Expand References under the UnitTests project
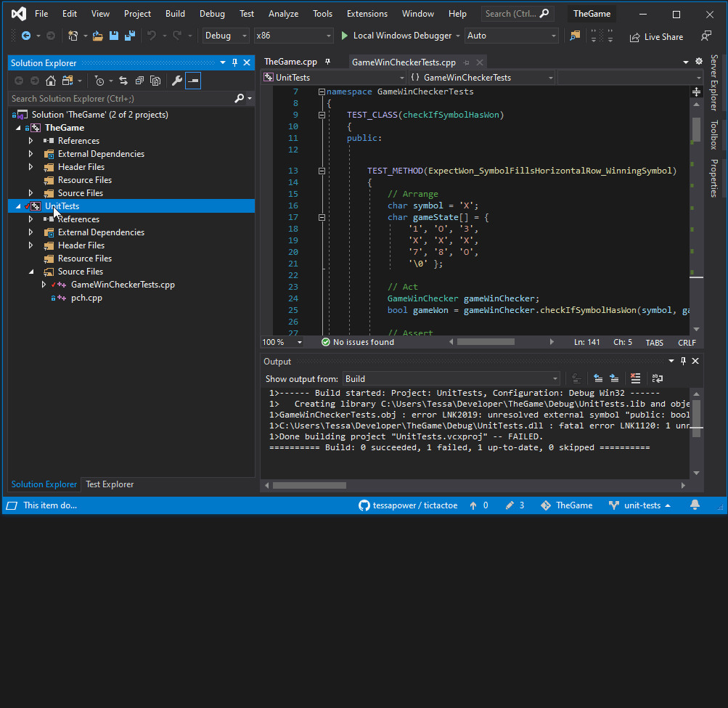This screenshot has height=708, width=728. (x=30, y=219)
